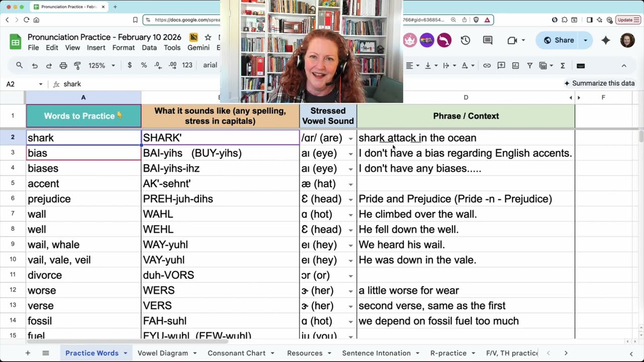Insert a chart from the toolbar
The height and width of the screenshot is (362, 644).
(x=515, y=65)
